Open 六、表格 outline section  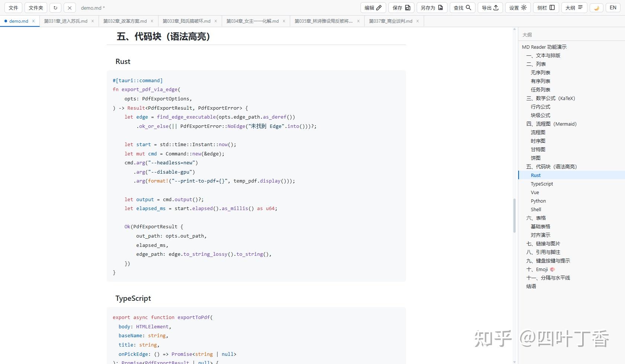(536, 218)
